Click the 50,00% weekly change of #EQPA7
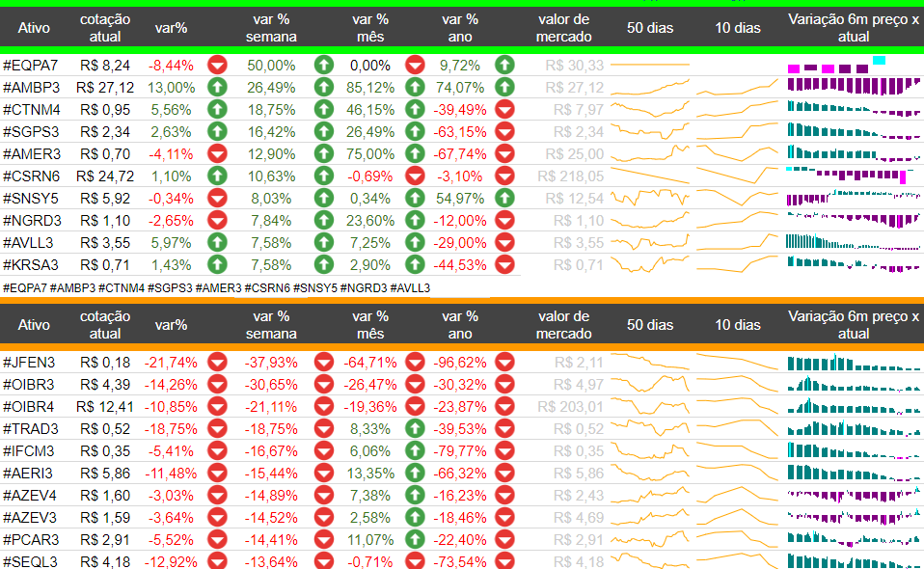The height and width of the screenshot is (569, 924). click(271, 66)
